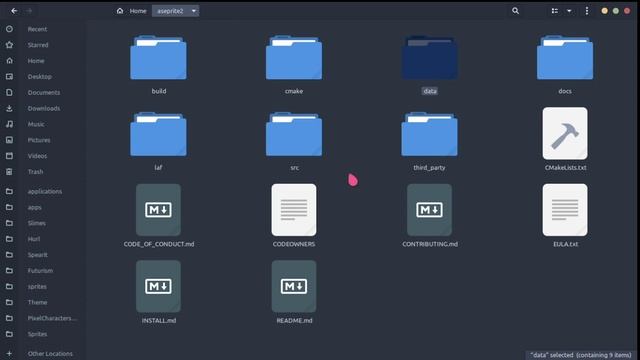
Task: Open Starred in the sidebar
Action: (x=38, y=45)
